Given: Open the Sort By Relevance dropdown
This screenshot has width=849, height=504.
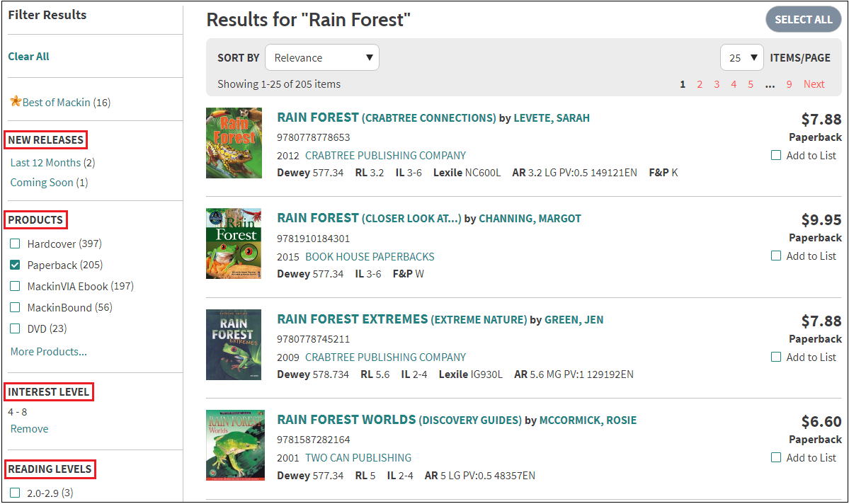Looking at the screenshot, I should coord(322,58).
